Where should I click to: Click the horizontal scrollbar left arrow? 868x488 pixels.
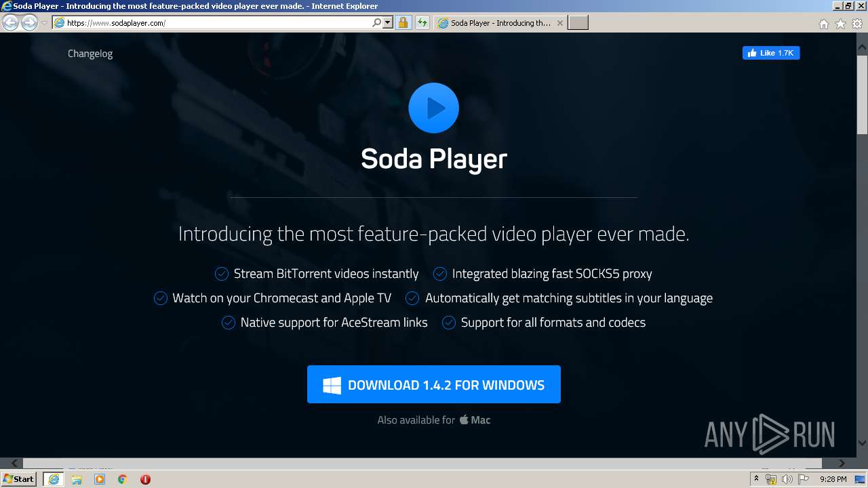14,463
